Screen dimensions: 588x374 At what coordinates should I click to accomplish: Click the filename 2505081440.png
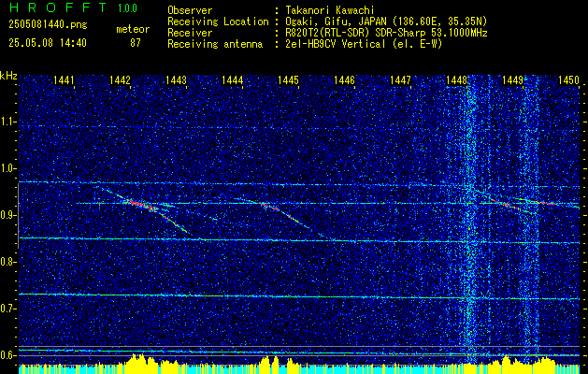click(x=48, y=25)
